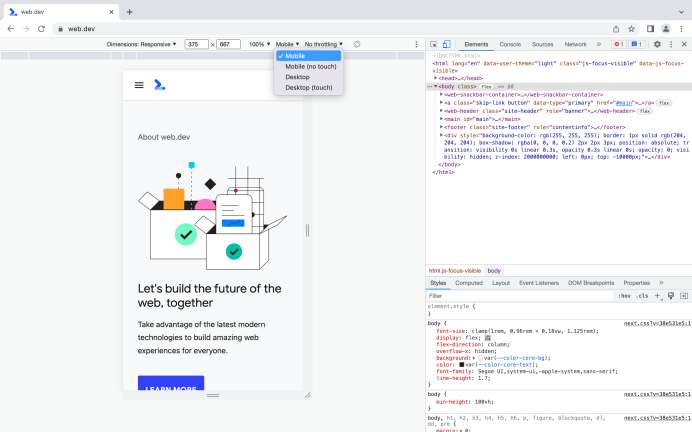Click the white background color swatch

[480, 358]
